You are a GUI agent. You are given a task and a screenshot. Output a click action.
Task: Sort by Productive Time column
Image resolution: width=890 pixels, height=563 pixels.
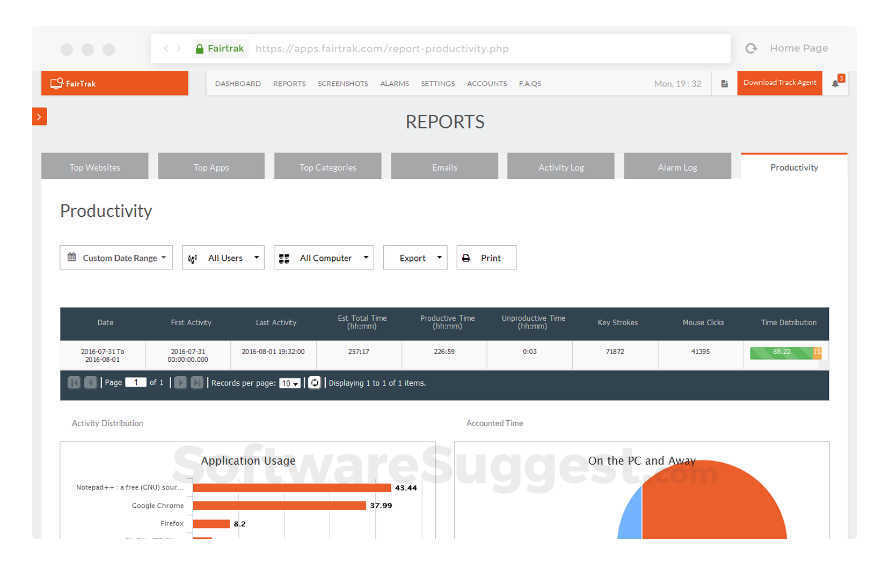click(x=447, y=322)
